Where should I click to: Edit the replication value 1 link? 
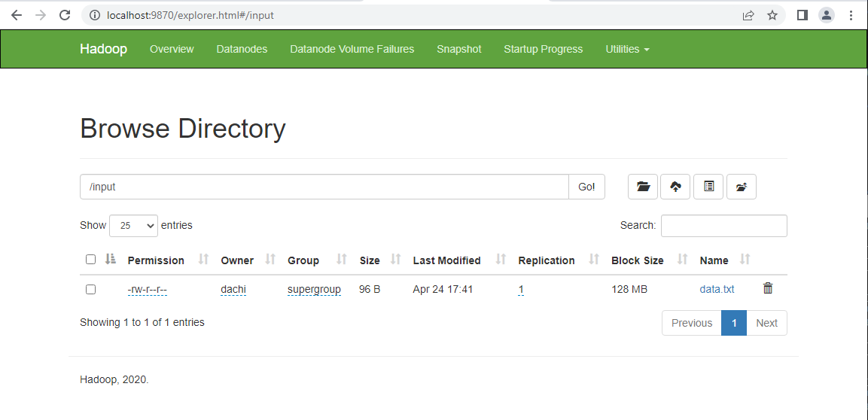521,289
